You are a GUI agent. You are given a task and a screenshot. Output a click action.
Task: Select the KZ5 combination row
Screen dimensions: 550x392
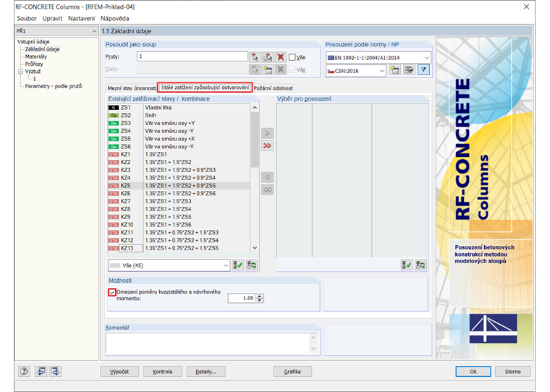point(179,186)
